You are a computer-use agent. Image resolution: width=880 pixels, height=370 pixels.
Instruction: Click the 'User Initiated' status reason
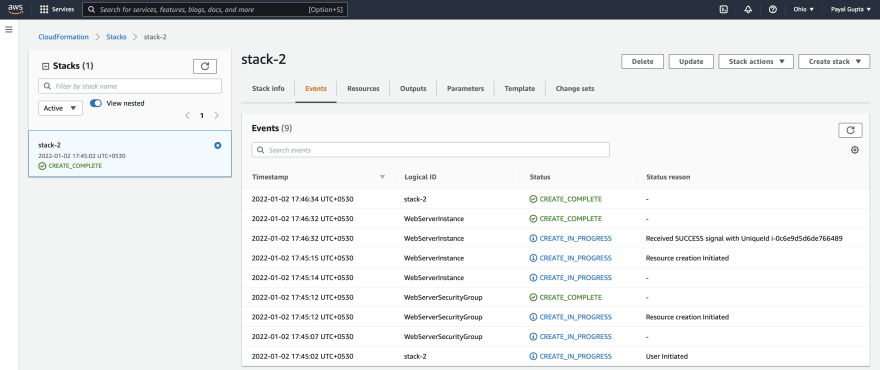click(667, 357)
